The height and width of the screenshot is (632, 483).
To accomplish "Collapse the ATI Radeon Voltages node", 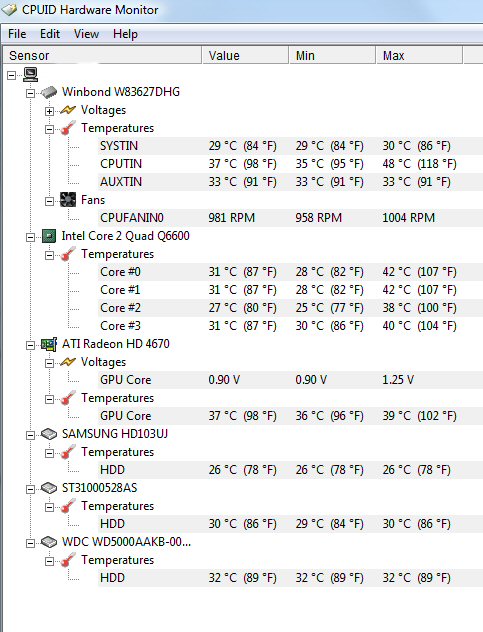I will pyautogui.click(x=49, y=363).
